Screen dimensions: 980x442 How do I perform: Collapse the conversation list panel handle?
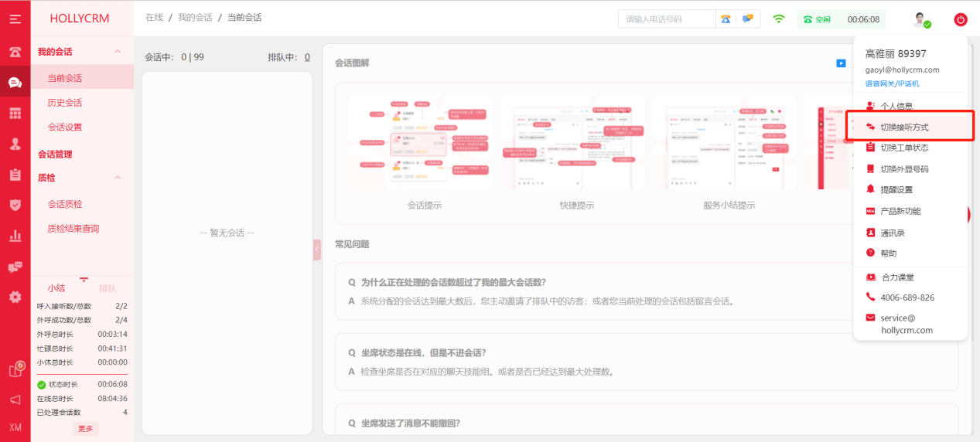(x=317, y=250)
